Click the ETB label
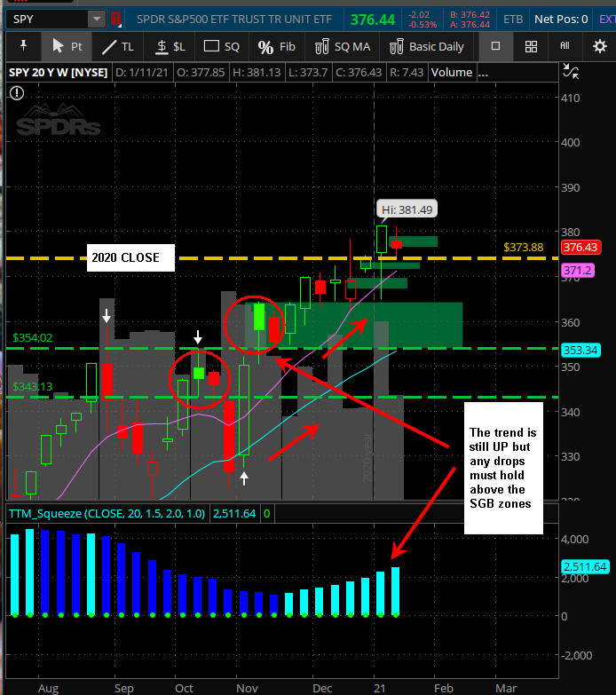Image resolution: width=616 pixels, height=695 pixels. click(x=513, y=20)
